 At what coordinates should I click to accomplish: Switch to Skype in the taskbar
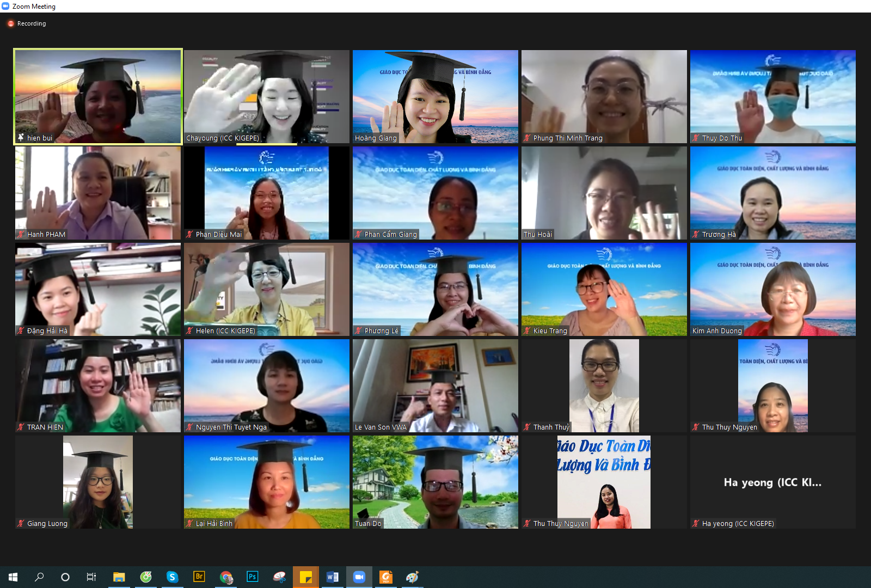coord(173,577)
